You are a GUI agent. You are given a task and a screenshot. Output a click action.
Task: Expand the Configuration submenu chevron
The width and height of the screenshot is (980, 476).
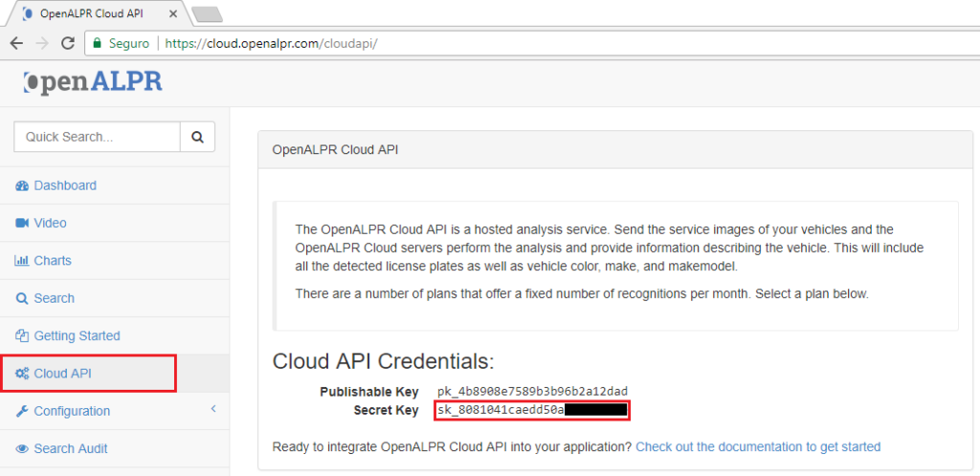click(x=213, y=410)
